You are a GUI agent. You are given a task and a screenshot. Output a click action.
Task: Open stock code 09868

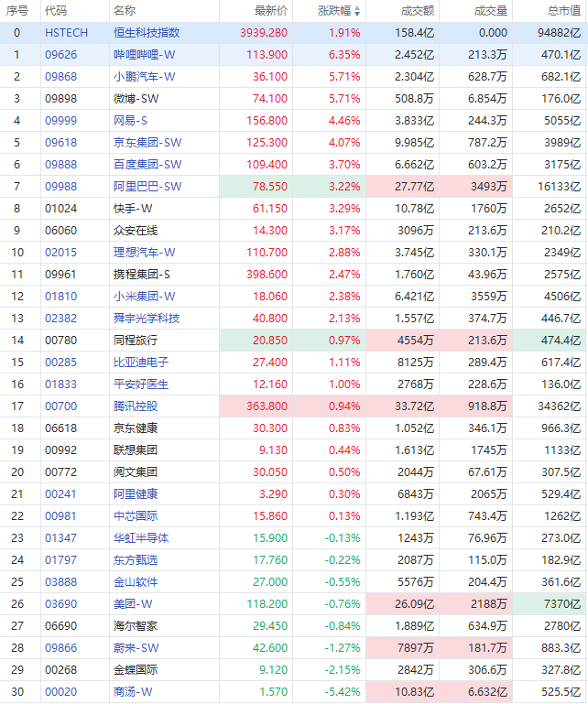[61, 77]
